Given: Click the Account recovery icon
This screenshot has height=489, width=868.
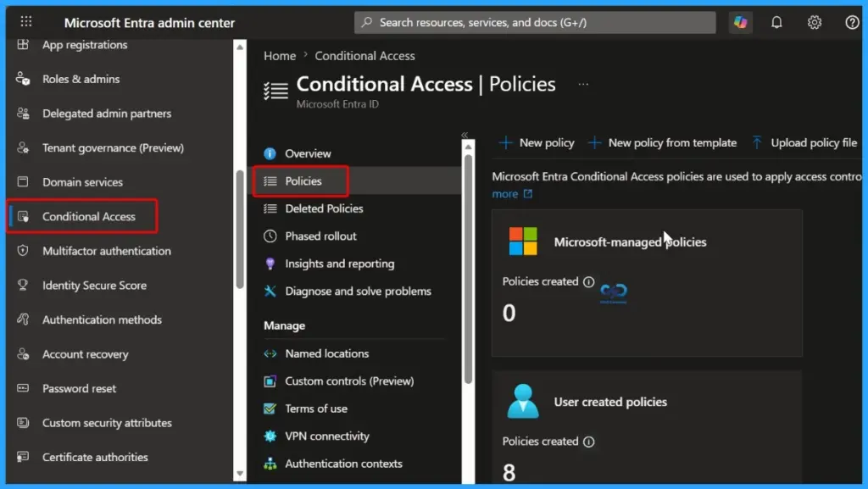Looking at the screenshot, I should [x=23, y=354].
